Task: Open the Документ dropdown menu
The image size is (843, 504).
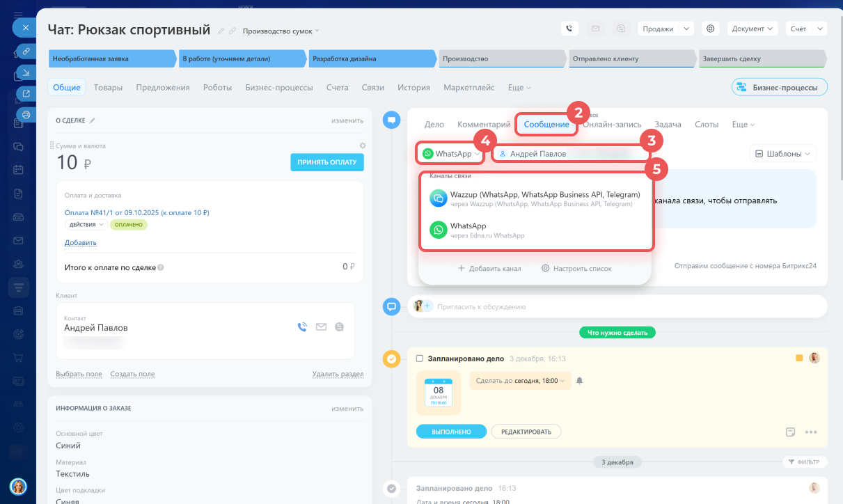Action: tap(752, 29)
